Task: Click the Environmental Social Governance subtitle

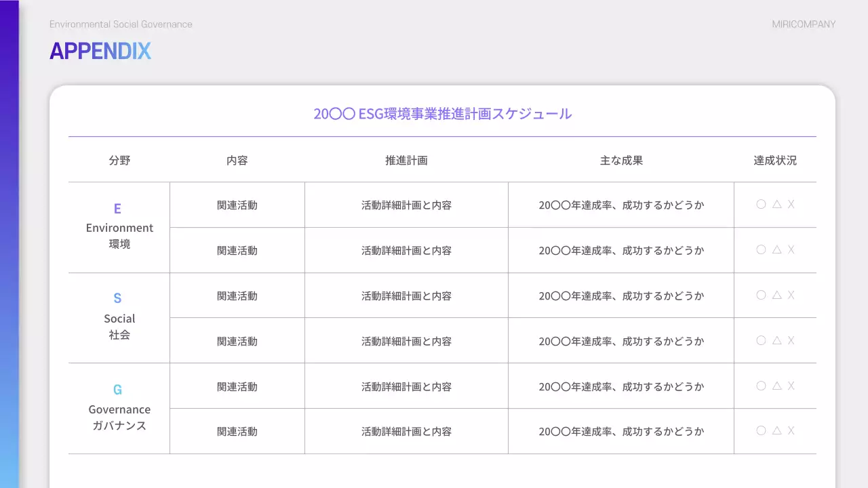Action: click(121, 24)
